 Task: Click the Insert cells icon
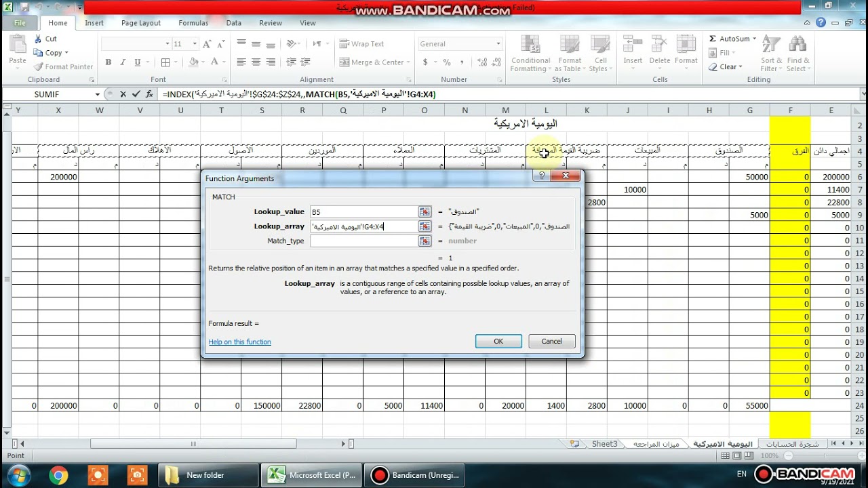(x=633, y=45)
